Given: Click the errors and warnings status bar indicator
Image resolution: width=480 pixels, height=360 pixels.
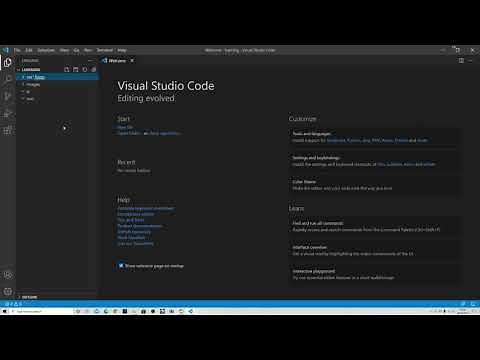Looking at the screenshot, I should pos(13,304).
